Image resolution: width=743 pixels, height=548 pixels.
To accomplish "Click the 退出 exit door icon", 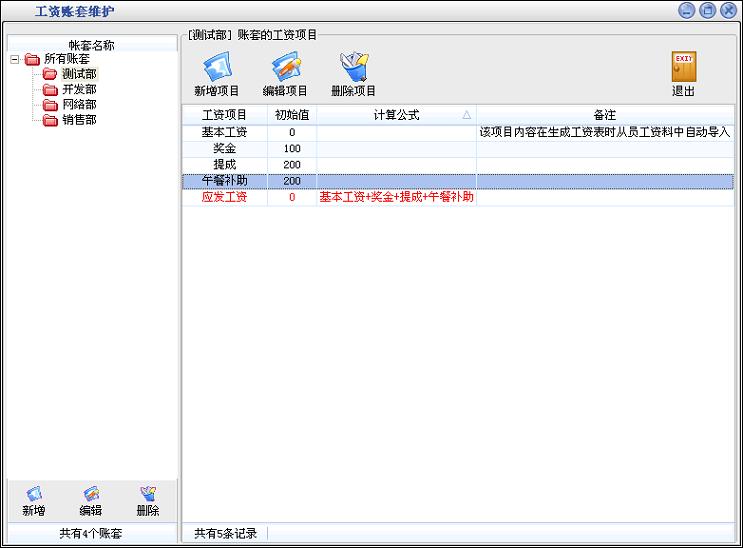I will point(683,69).
